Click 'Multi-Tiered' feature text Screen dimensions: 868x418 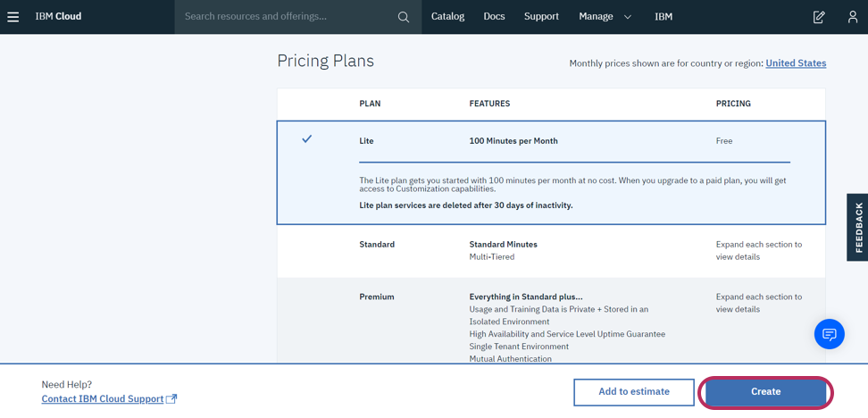[x=492, y=257]
